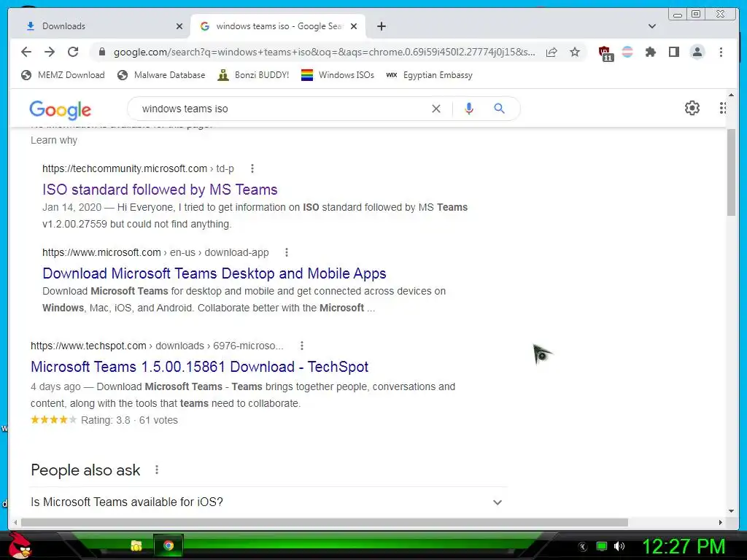Click the Google logo
The height and width of the screenshot is (560, 747).
pyautogui.click(x=60, y=109)
